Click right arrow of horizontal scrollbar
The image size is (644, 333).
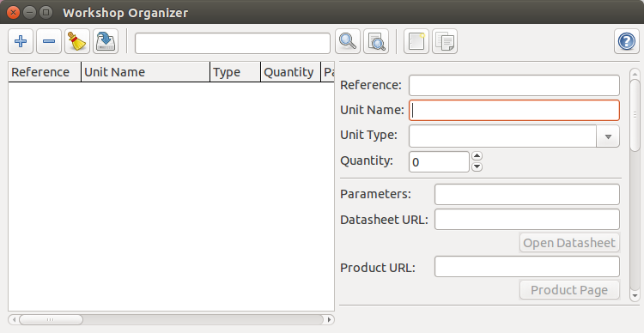click(x=329, y=319)
